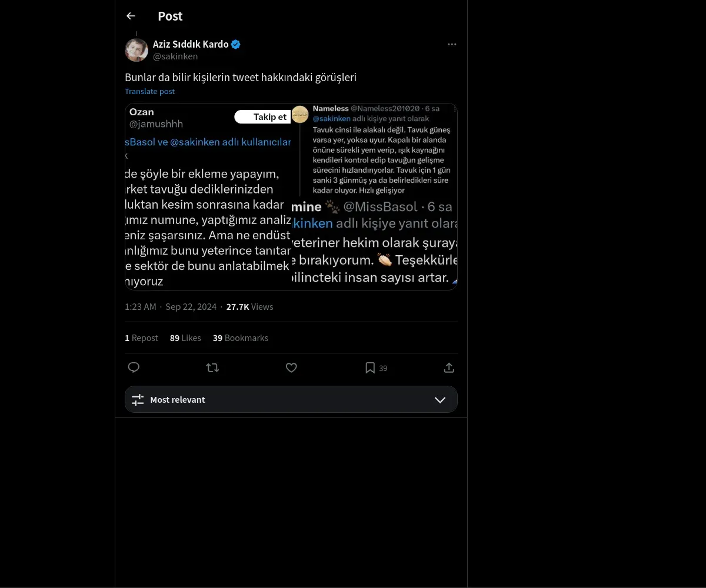Viewport: 706px width, 588px height.
Task: Open the @sakinken handle link
Action: click(175, 56)
